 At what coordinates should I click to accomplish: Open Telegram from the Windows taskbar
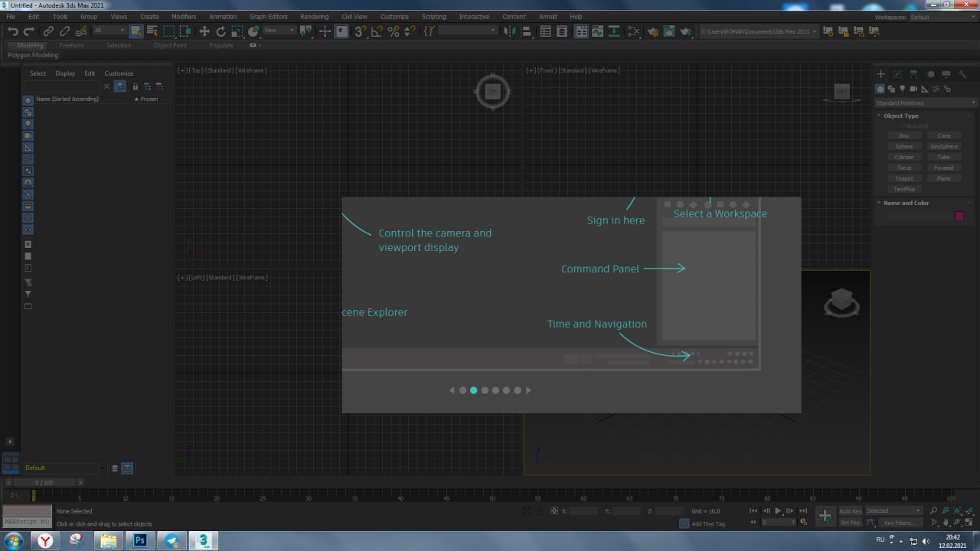tap(171, 540)
